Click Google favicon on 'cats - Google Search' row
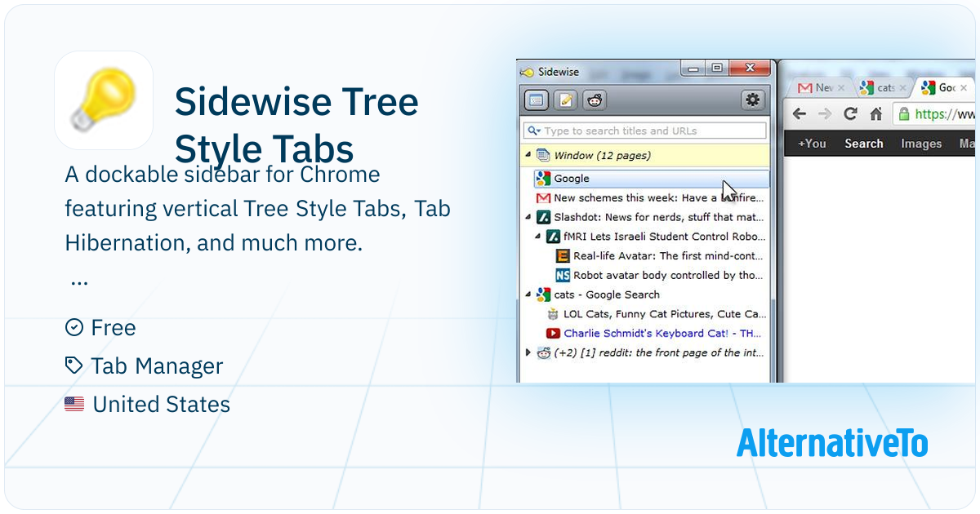980x514 pixels. [543, 295]
